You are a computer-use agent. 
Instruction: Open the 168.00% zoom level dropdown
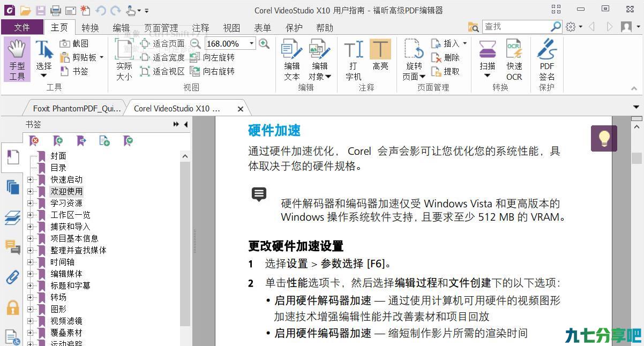[x=251, y=43]
